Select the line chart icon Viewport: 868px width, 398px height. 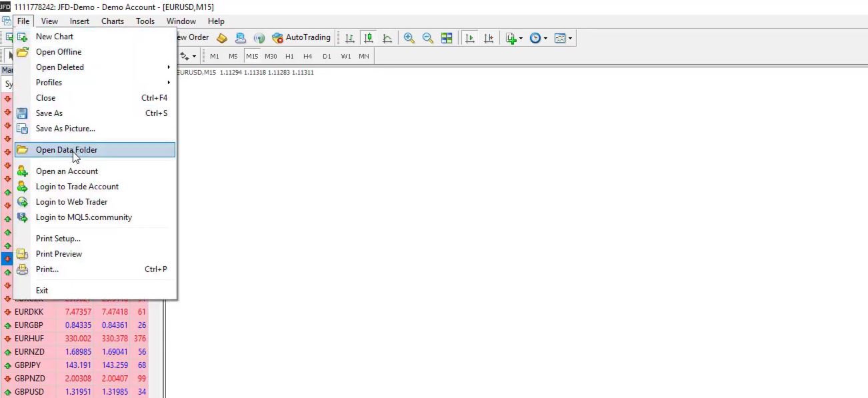(x=387, y=38)
